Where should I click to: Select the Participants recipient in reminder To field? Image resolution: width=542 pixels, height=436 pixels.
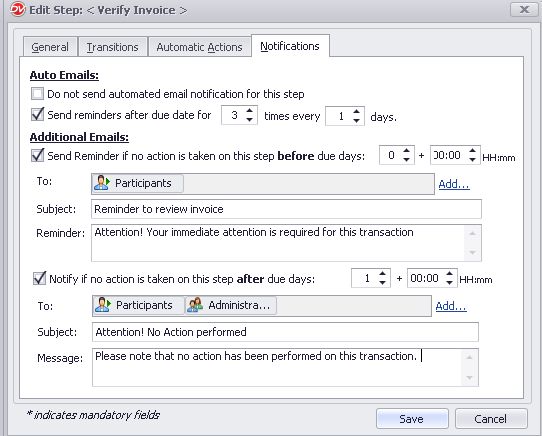pos(138,183)
